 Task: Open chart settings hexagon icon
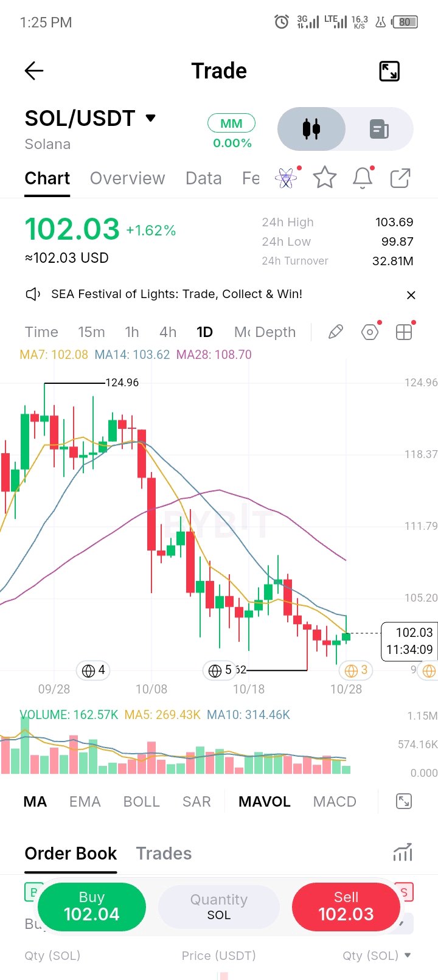370,332
